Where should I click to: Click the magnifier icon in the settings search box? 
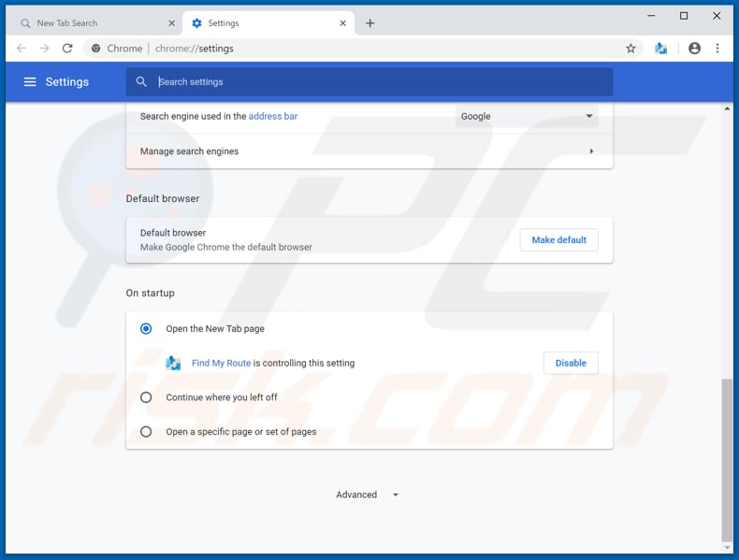(141, 81)
